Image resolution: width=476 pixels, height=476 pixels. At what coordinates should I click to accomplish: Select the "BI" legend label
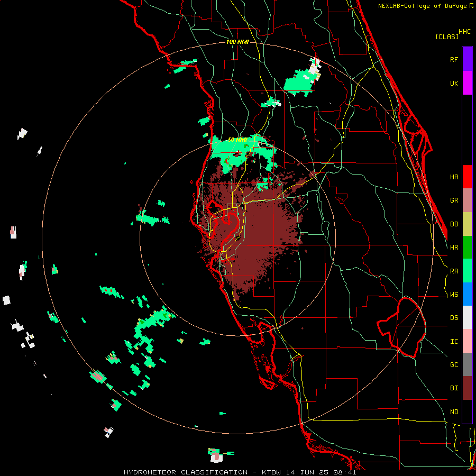(x=454, y=388)
